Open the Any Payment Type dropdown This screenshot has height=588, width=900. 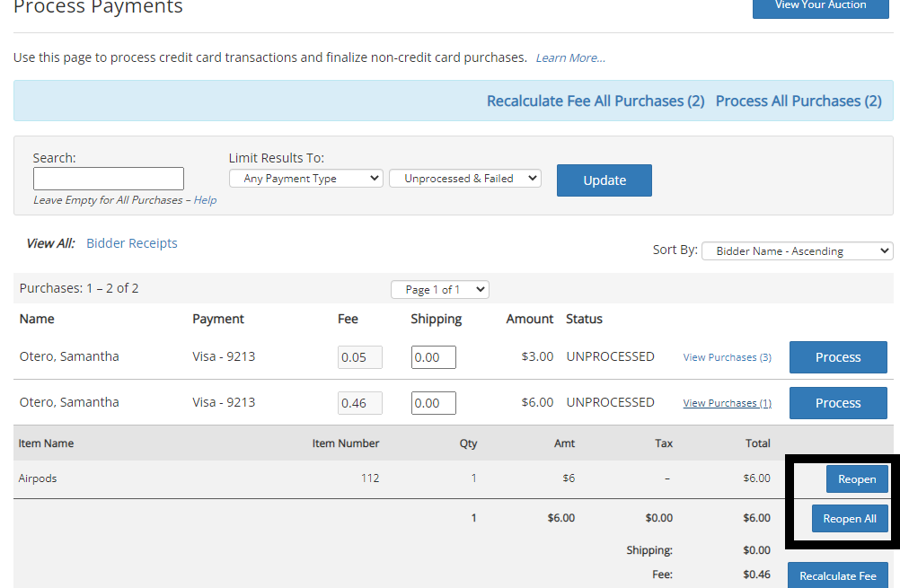pyautogui.click(x=305, y=179)
